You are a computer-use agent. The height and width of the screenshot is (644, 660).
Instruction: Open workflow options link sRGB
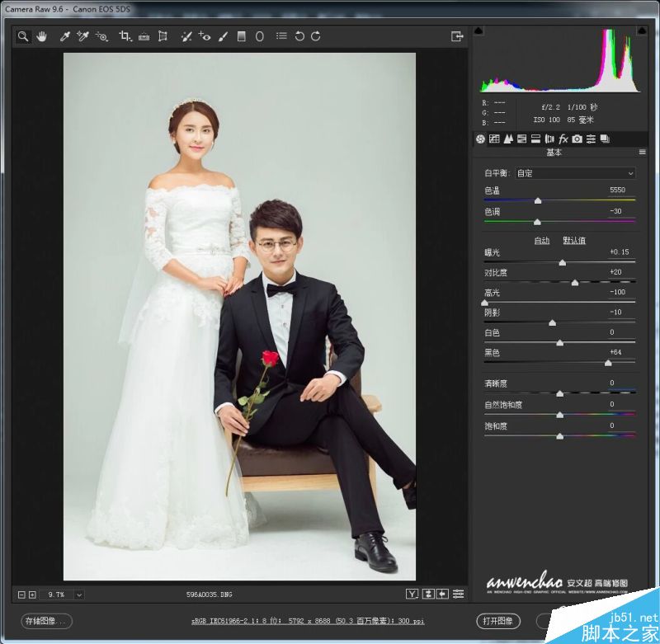coord(308,621)
